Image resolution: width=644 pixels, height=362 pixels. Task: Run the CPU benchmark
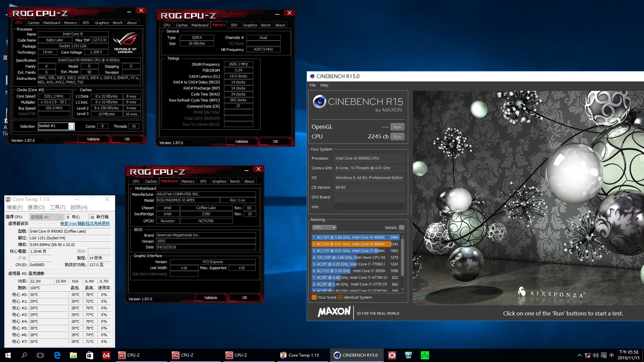(x=397, y=137)
